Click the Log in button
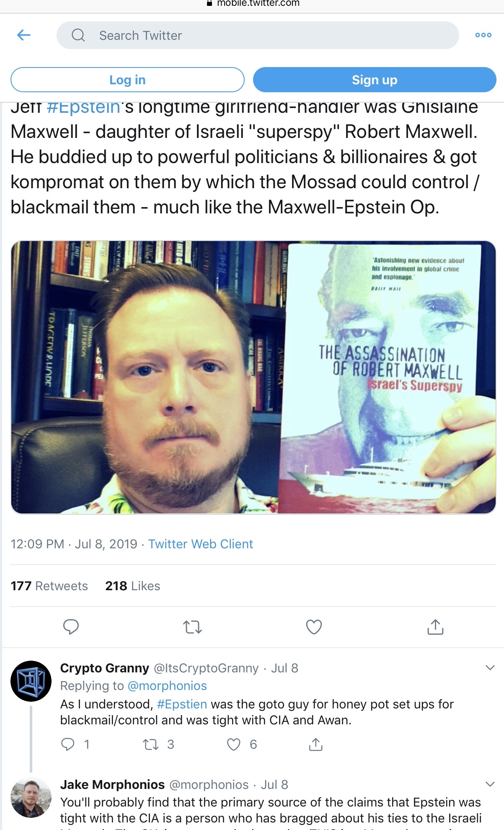The height and width of the screenshot is (830, 504). pyautogui.click(x=127, y=80)
